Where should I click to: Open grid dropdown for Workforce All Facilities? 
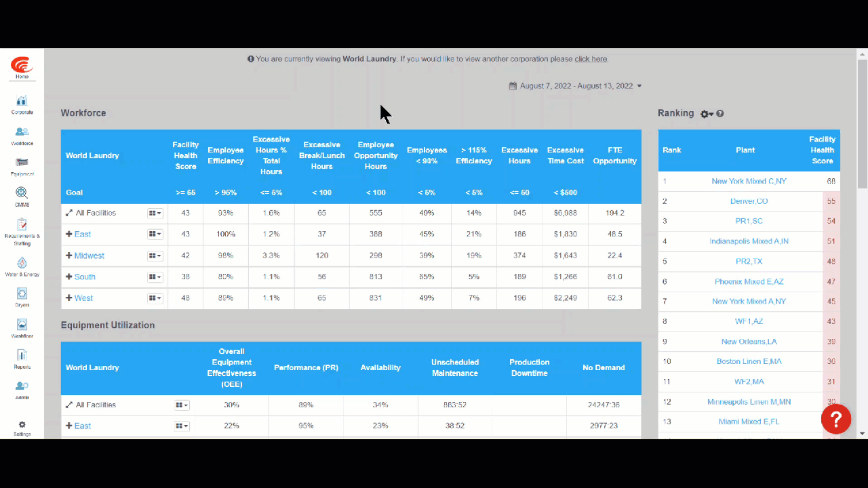pyautogui.click(x=155, y=213)
